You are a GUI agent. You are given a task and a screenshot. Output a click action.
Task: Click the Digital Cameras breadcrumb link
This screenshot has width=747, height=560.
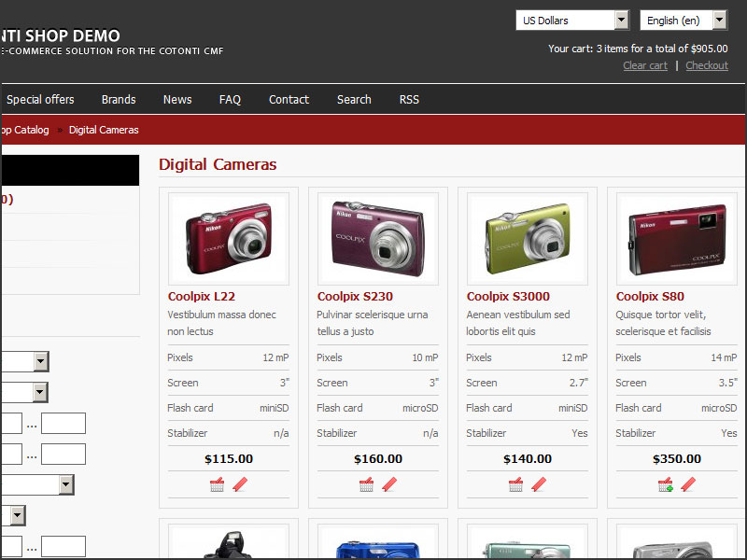point(104,130)
